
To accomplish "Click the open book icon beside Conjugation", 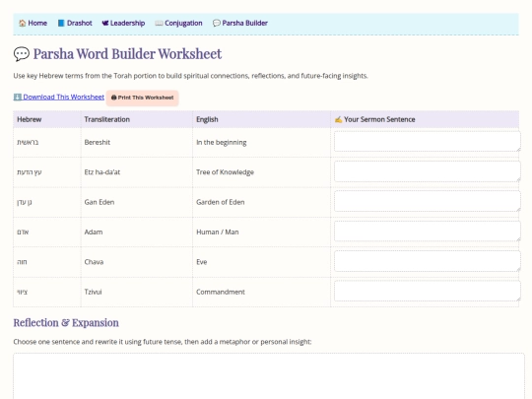I will 159,23.
